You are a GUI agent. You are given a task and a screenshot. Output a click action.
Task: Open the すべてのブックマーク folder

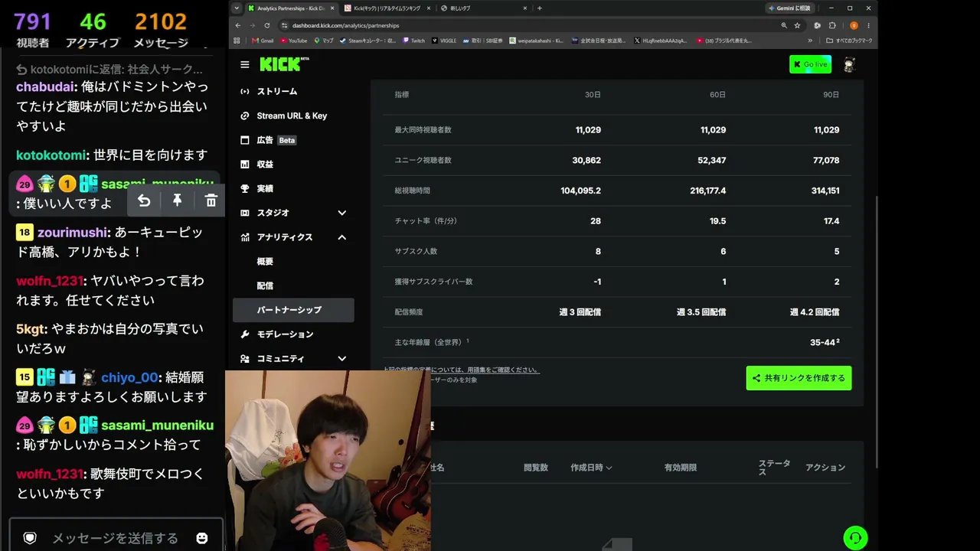849,41
